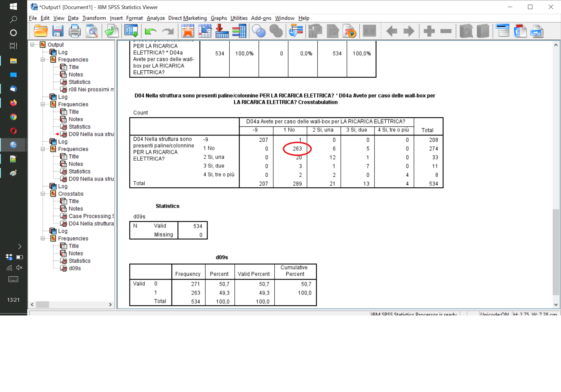Open the Analyze menu
561x392 pixels.
click(x=155, y=18)
